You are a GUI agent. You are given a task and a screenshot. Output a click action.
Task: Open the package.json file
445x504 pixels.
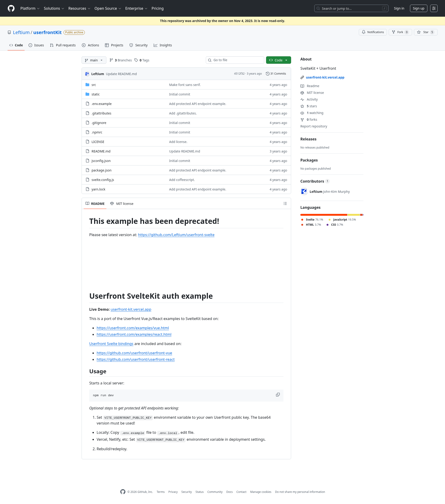tap(101, 170)
